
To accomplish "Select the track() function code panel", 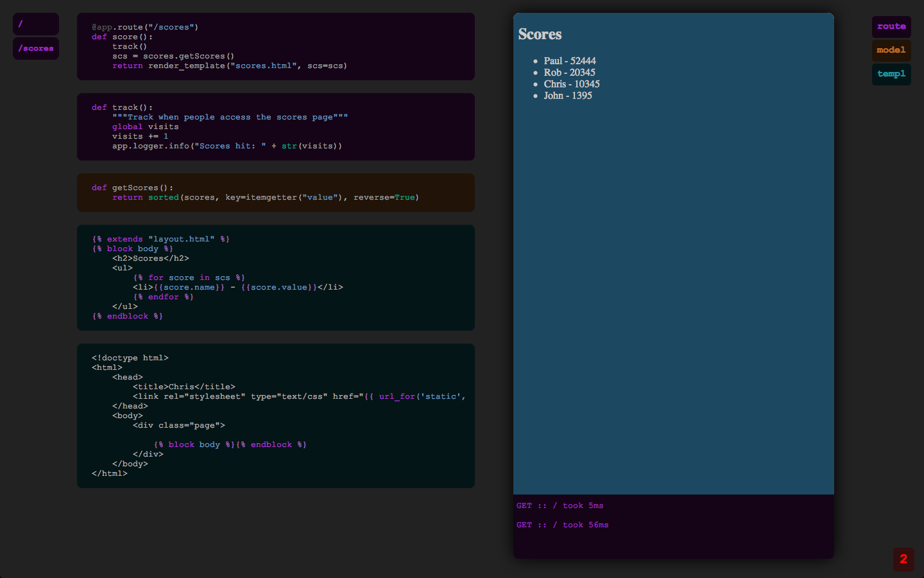I will pyautogui.click(x=276, y=127).
